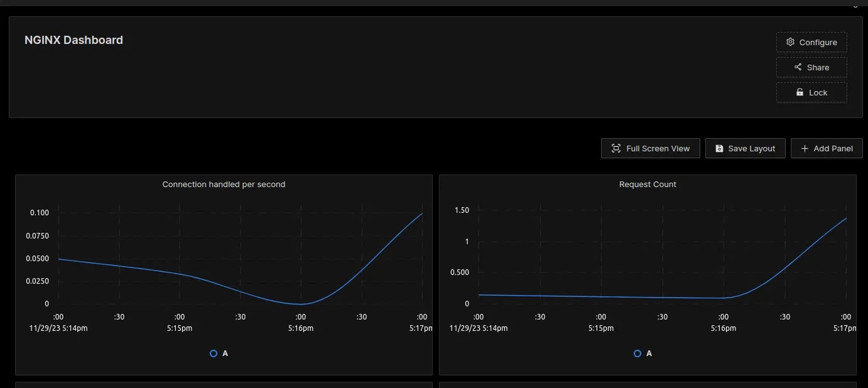The width and height of the screenshot is (868, 388).
Task: Click the Lock padlock icon
Action: [800, 92]
